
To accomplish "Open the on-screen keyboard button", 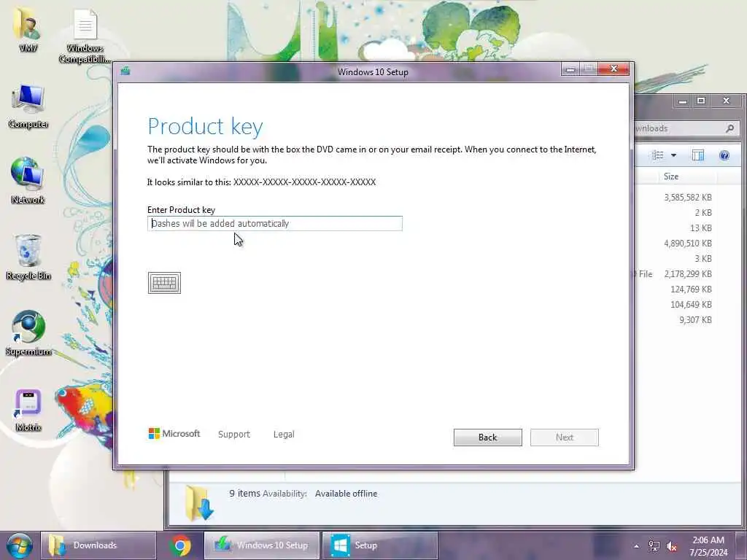I will (x=164, y=283).
